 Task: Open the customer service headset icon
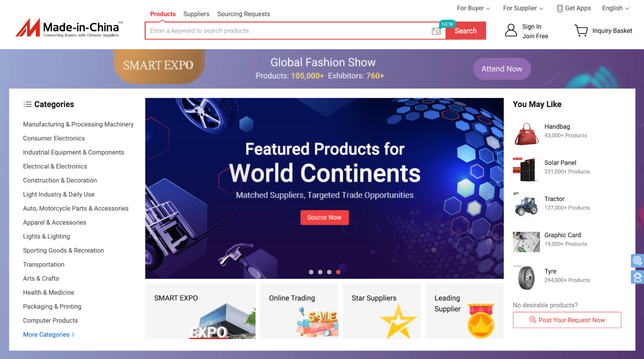(x=637, y=277)
